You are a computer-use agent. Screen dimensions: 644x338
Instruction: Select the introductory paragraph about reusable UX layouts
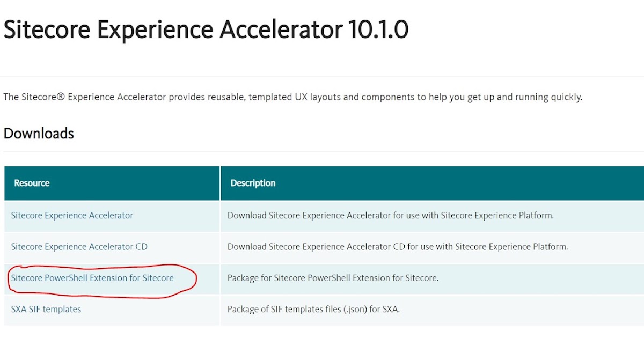[292, 97]
